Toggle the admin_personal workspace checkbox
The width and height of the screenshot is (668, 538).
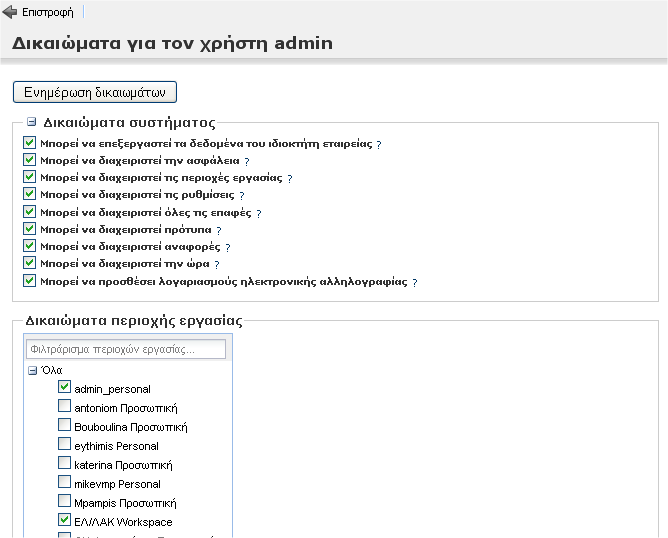click(x=65, y=387)
